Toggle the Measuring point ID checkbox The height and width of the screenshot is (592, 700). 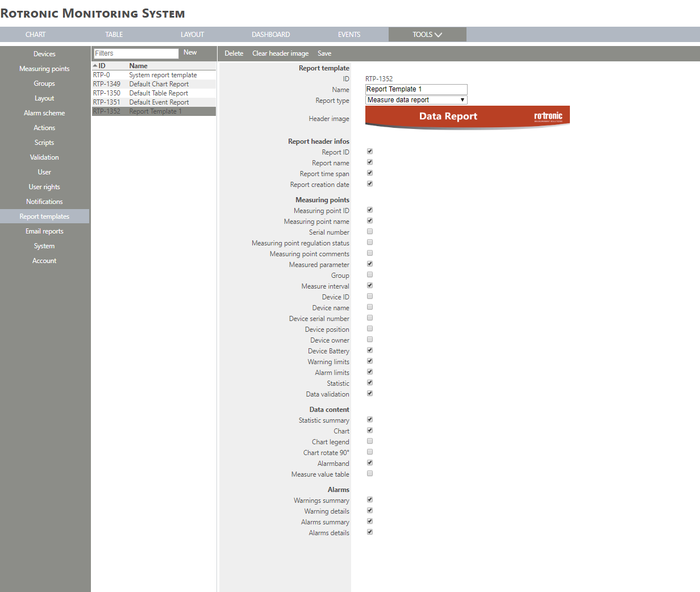pyautogui.click(x=370, y=210)
